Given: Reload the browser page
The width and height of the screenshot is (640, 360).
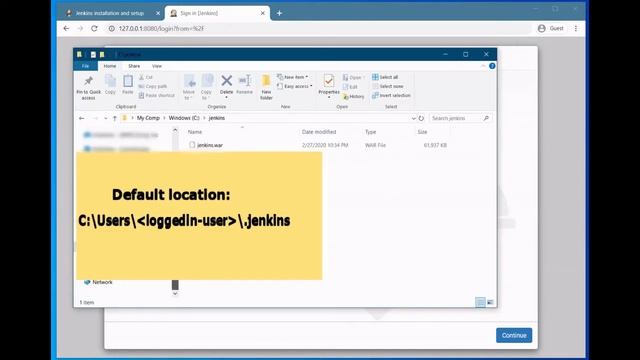Looking at the screenshot, I should coord(94,29).
